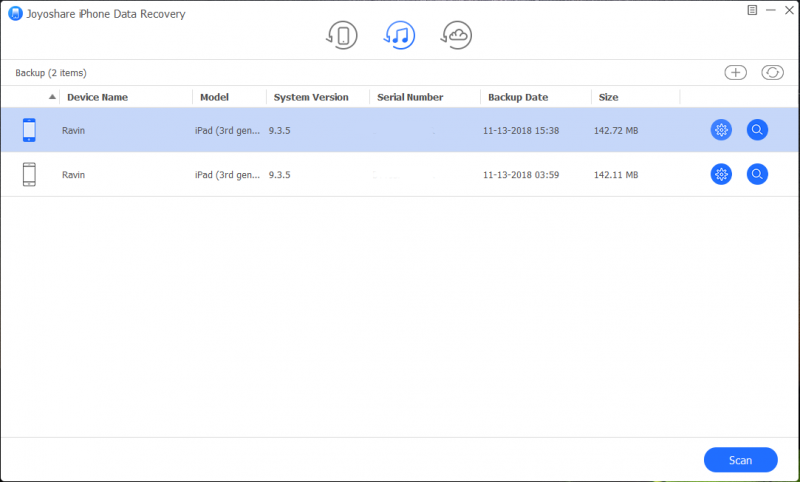
Task: Click the add backup plus icon
Action: pyautogui.click(x=735, y=73)
